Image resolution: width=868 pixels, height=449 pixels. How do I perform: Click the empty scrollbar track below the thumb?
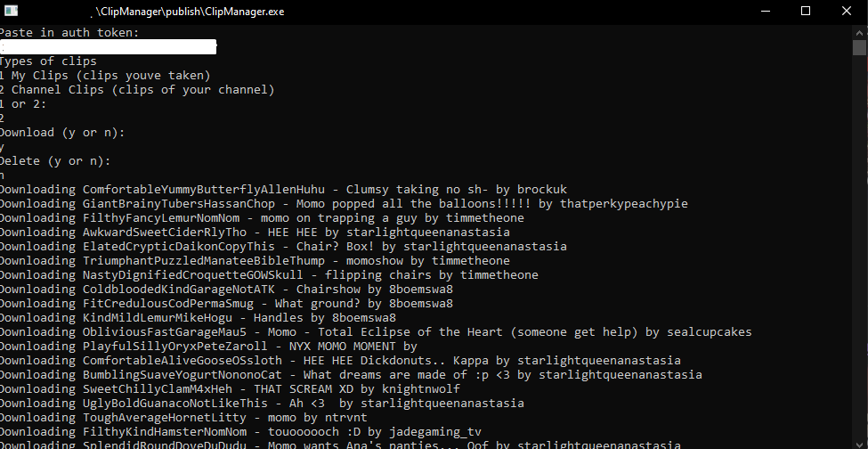pyautogui.click(x=860, y=249)
